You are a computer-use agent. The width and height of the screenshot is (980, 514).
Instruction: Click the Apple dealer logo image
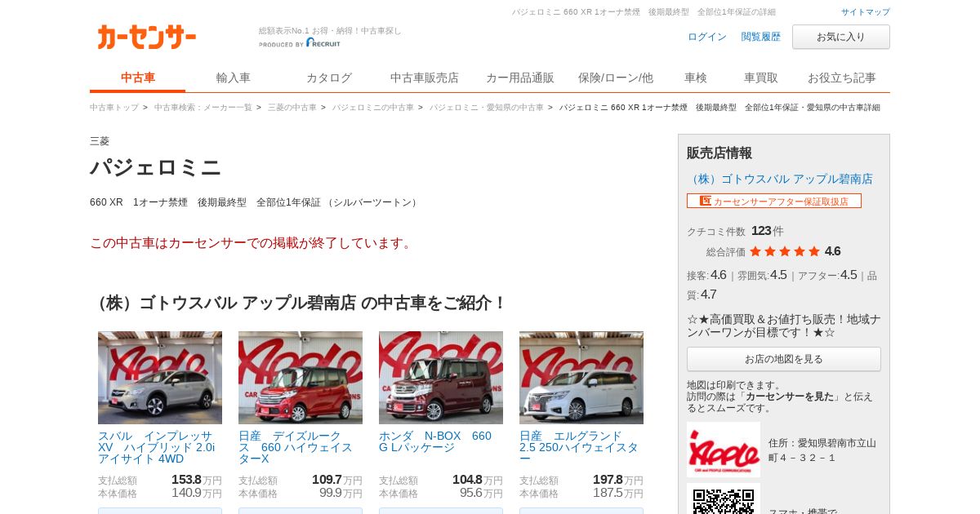724,450
